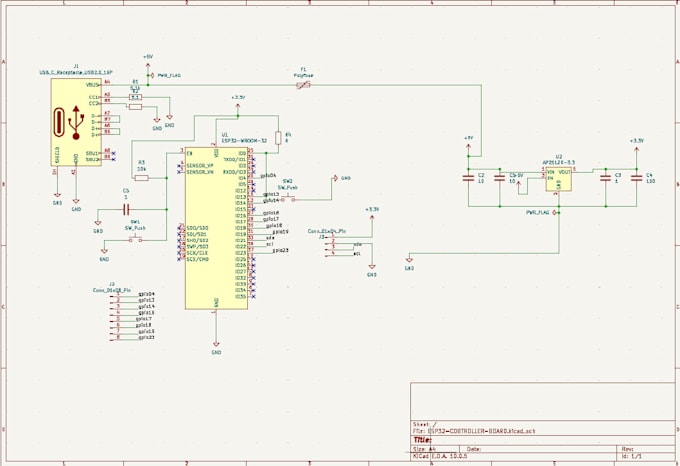Click the gpio04 label on J2 connector
This screenshot has height=466, width=680.
click(x=146, y=294)
